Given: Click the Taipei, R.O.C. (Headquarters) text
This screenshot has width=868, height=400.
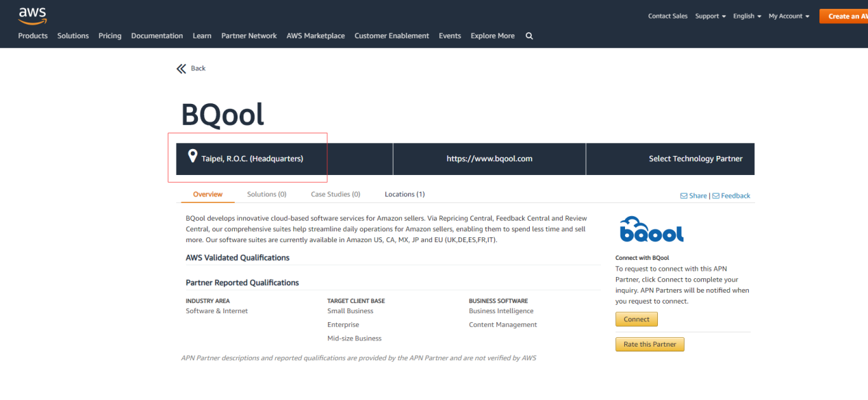Looking at the screenshot, I should coord(252,159).
